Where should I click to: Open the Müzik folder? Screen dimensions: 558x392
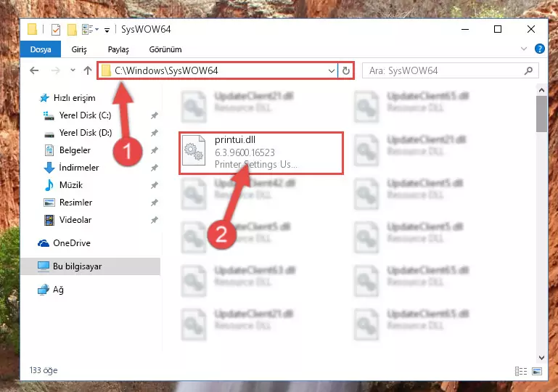71,185
